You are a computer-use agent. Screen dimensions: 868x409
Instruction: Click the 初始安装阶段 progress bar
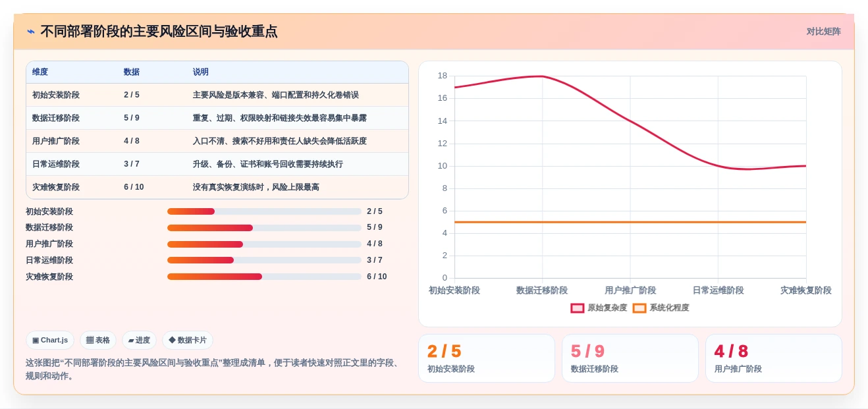coord(264,211)
